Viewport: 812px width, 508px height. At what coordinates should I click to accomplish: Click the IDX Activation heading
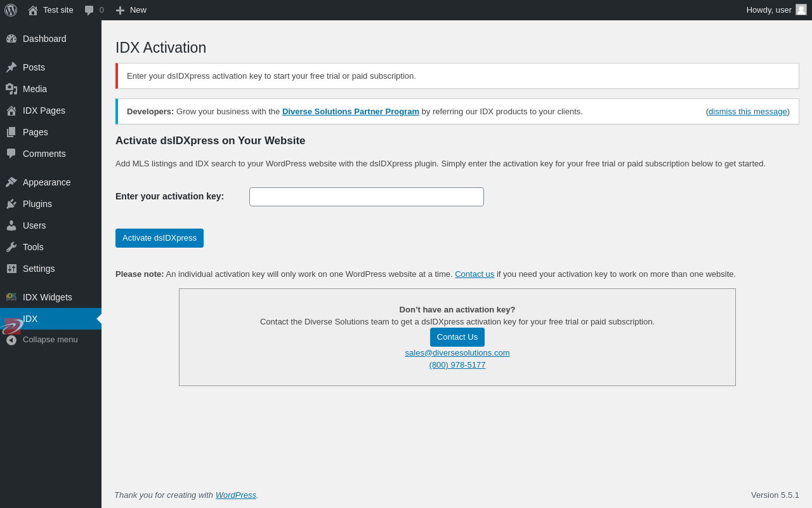pyautogui.click(x=161, y=48)
